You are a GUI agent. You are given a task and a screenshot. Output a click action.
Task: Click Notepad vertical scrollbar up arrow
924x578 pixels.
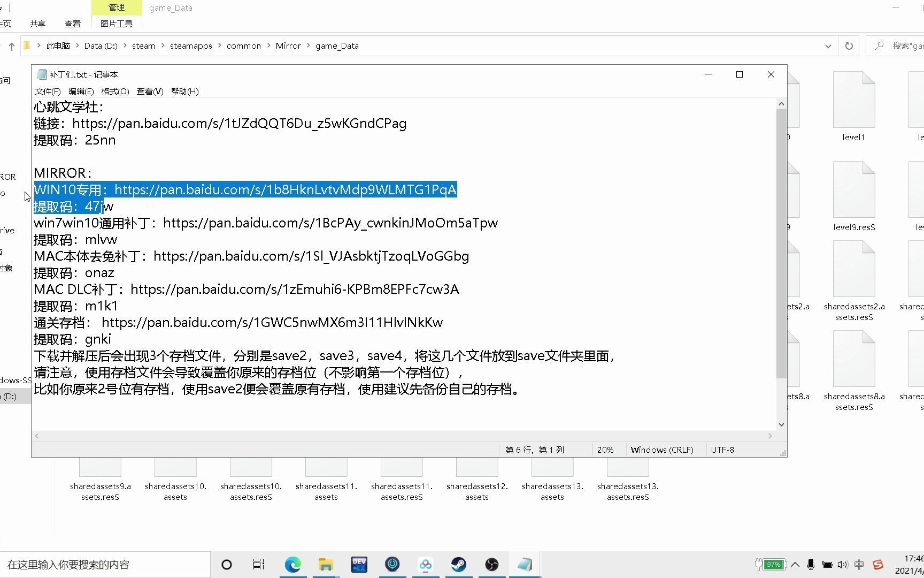[781, 104]
